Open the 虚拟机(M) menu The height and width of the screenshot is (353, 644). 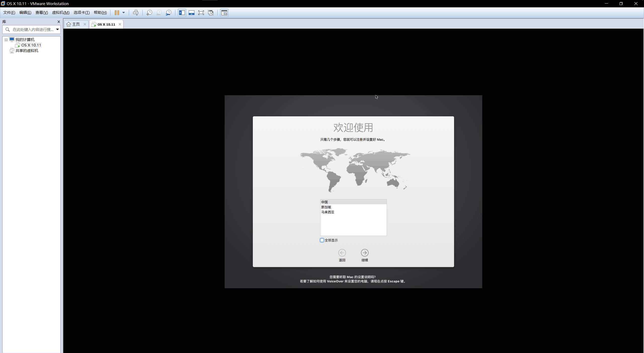pos(61,13)
